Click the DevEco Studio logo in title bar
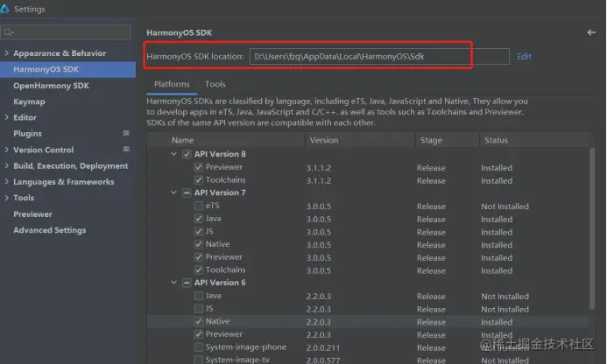The image size is (607, 364). pyautogui.click(x=5, y=9)
